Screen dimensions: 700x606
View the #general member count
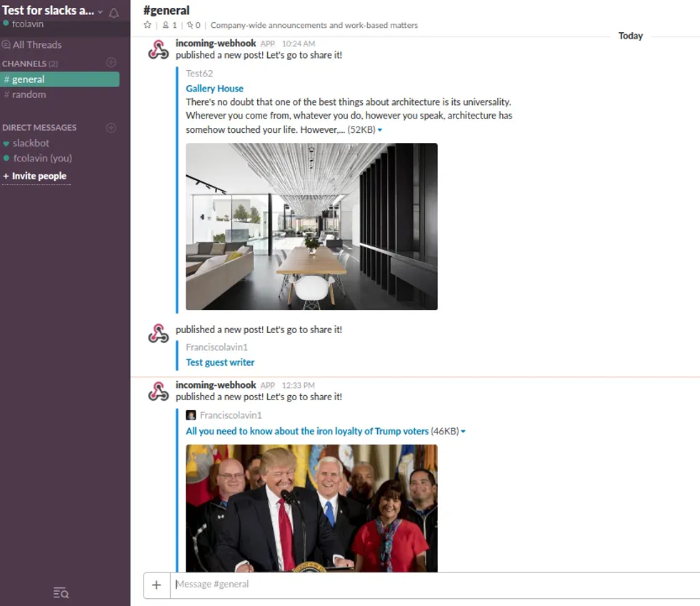click(169, 25)
